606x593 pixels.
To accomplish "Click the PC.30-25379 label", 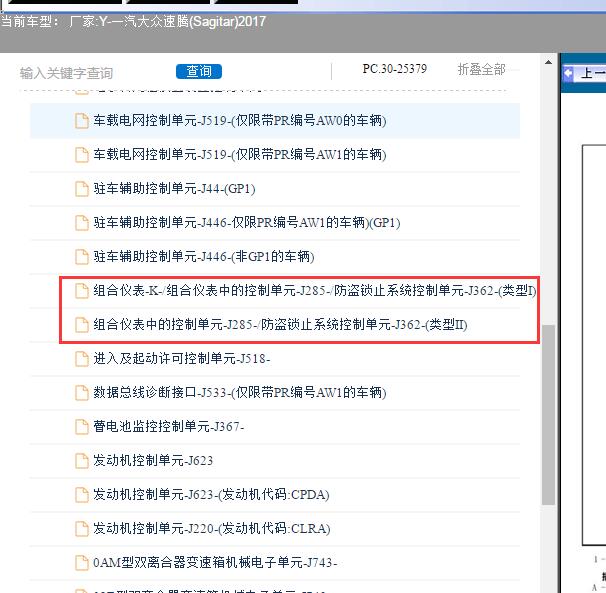I will click(x=395, y=69).
